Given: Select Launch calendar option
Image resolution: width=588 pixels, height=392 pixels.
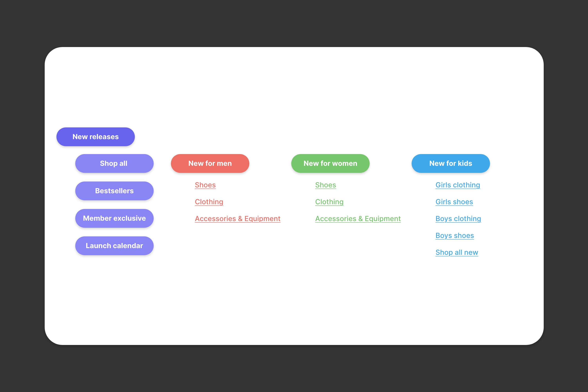Looking at the screenshot, I should pyautogui.click(x=114, y=245).
